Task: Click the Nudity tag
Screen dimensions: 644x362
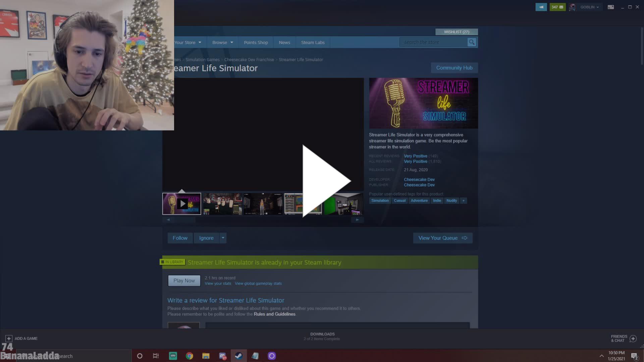Action: 452,201
